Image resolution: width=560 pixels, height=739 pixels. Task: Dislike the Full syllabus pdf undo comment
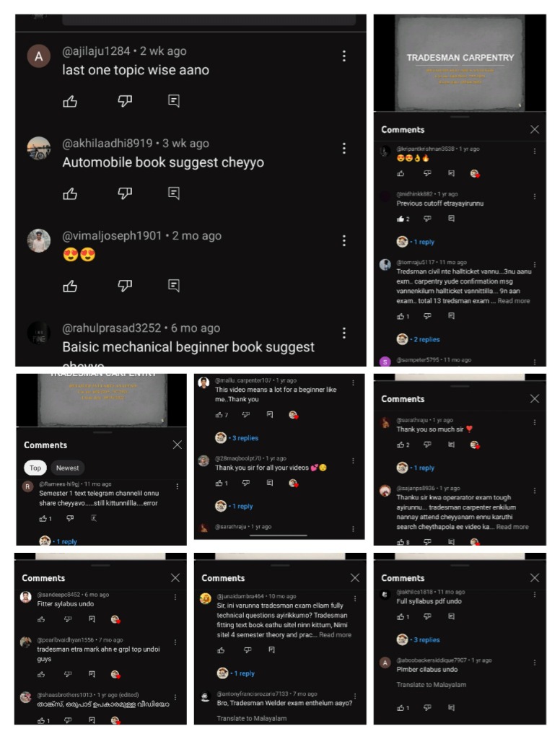click(x=427, y=616)
